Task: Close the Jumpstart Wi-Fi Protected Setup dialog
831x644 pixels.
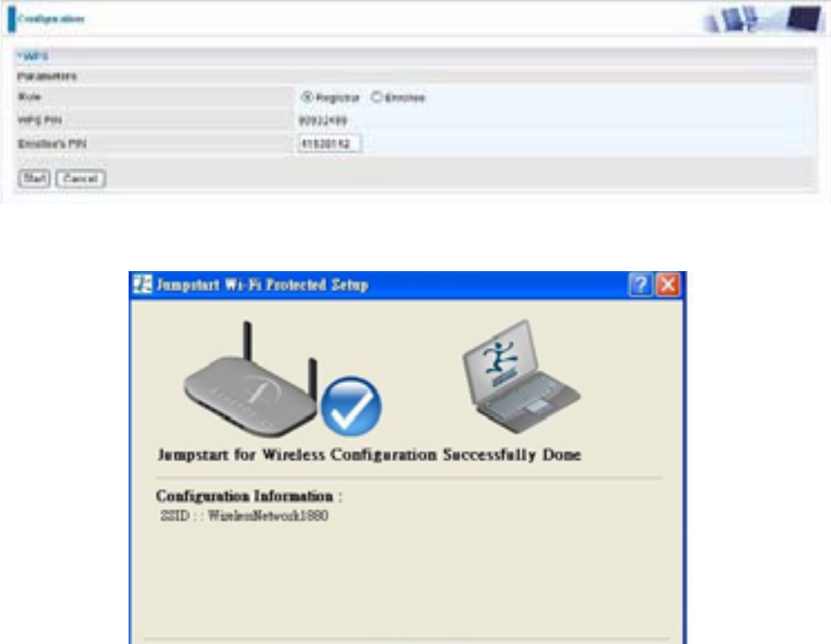Action: point(668,285)
